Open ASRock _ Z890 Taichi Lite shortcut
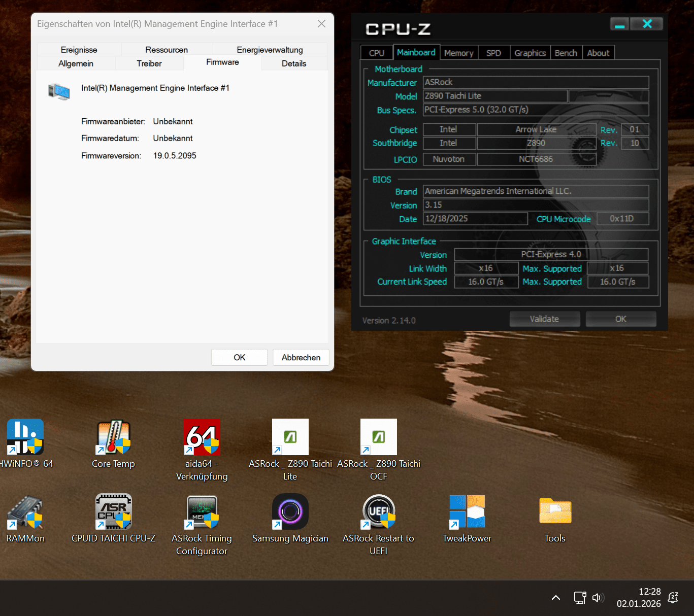Screen dimensions: 694x616 (290, 450)
